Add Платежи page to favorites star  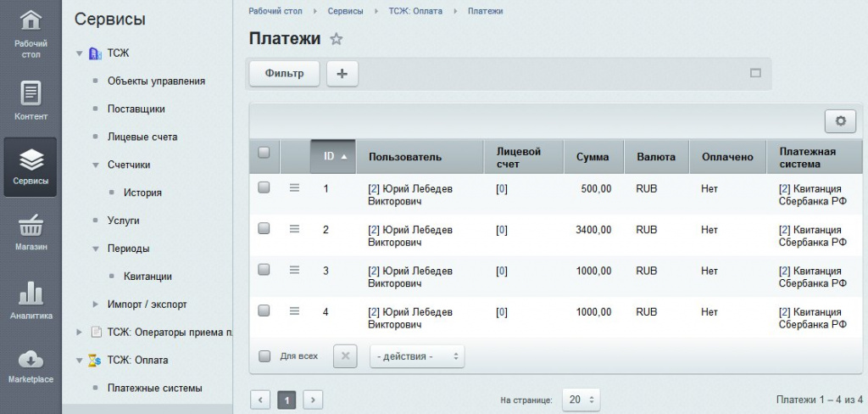point(337,39)
